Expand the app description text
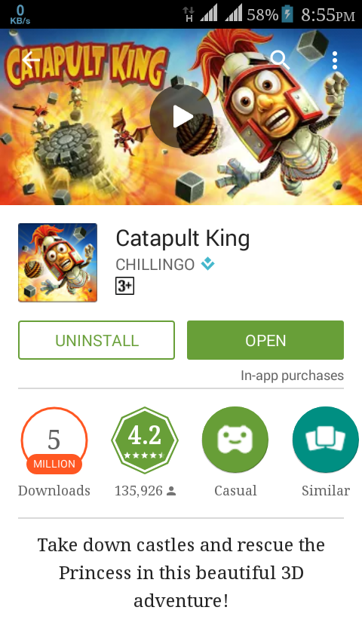This screenshot has height=644, width=362. pyautogui.click(x=181, y=572)
